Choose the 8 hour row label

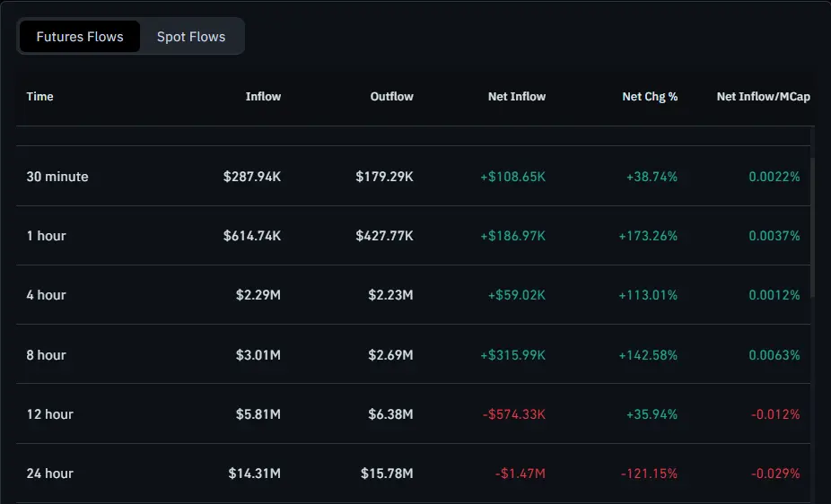click(x=47, y=355)
